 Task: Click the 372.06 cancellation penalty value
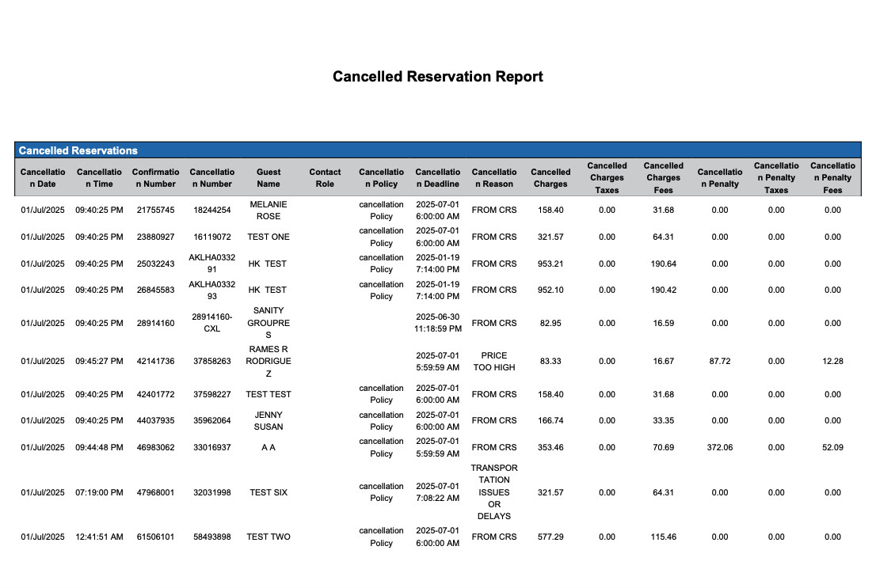(719, 447)
